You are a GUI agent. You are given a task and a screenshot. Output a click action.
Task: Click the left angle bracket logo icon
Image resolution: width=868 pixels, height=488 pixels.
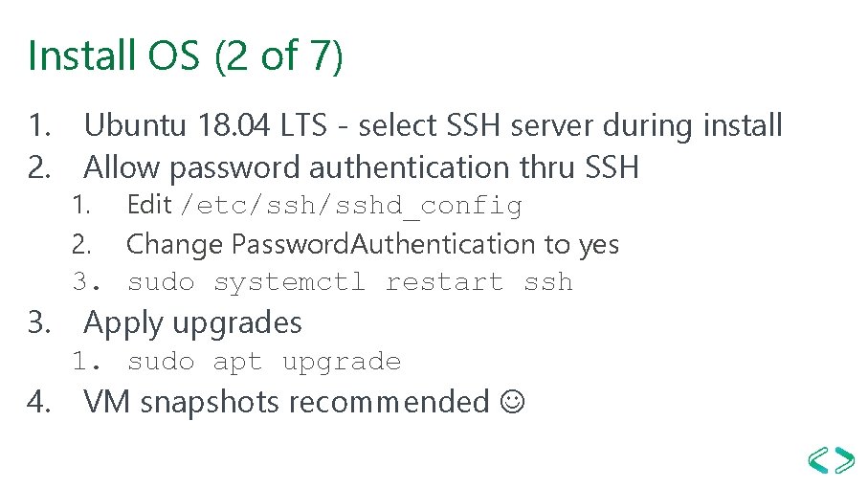819,460
